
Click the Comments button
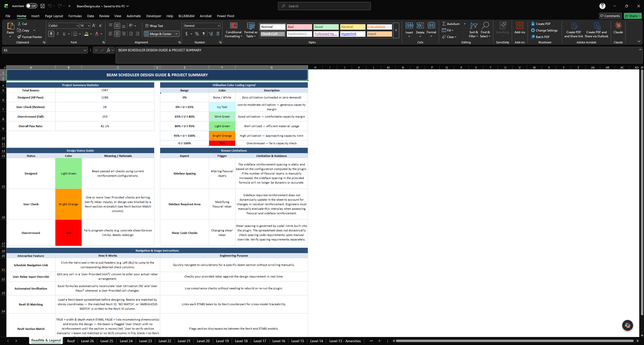click(610, 16)
